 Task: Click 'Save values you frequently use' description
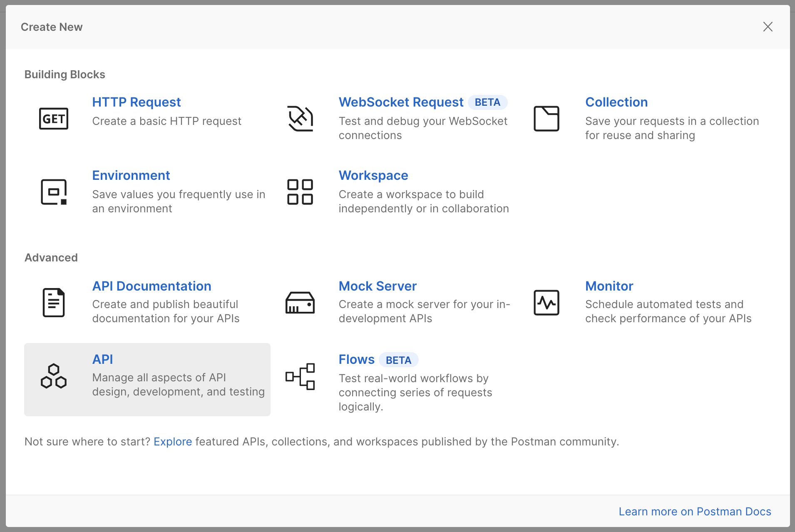point(179,201)
